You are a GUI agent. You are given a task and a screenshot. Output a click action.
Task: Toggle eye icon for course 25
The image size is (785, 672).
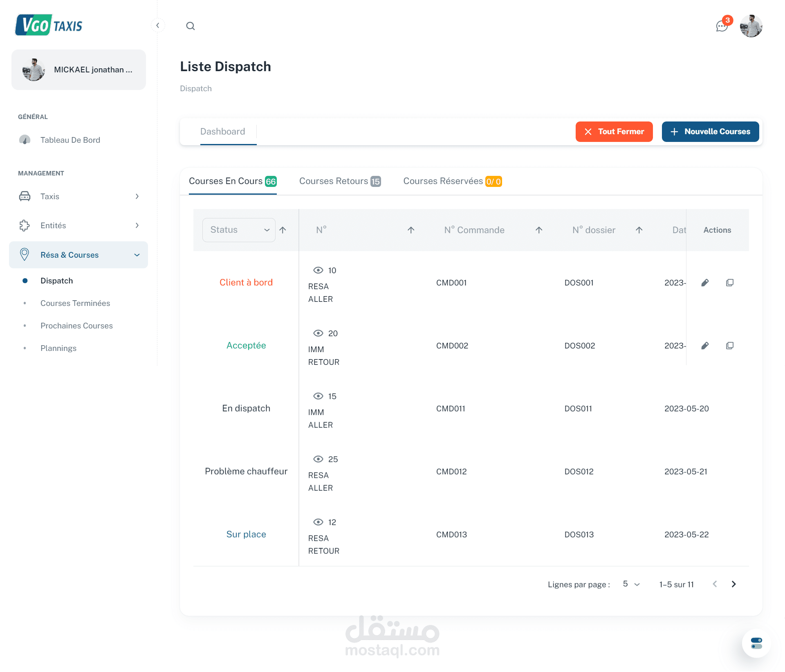click(x=318, y=459)
